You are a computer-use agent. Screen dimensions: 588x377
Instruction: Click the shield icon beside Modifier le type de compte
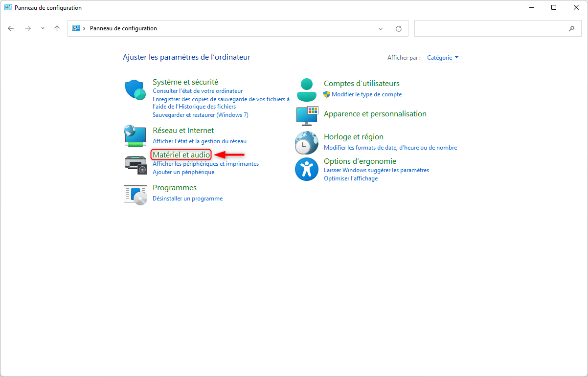pos(327,94)
